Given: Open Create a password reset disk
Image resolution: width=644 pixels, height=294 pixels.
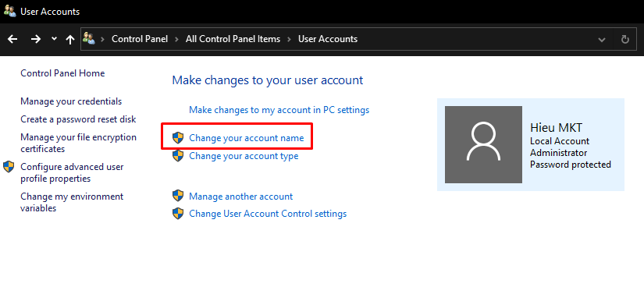Looking at the screenshot, I should coord(78,119).
